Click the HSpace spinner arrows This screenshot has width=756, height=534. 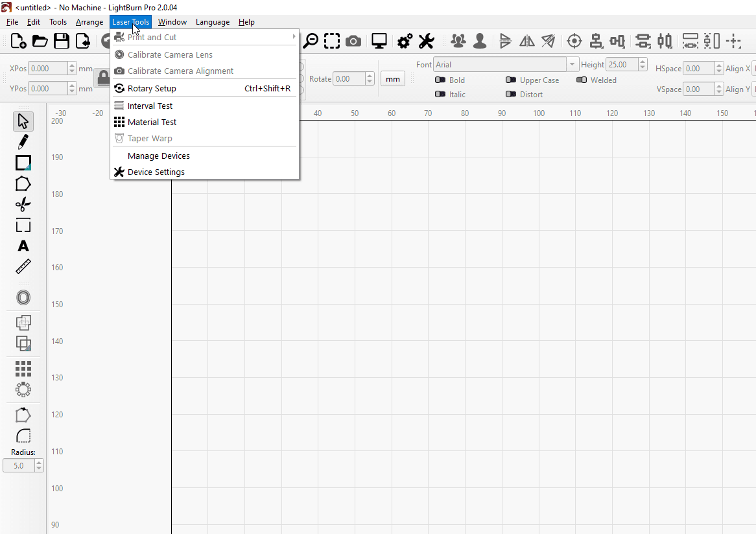coord(719,69)
